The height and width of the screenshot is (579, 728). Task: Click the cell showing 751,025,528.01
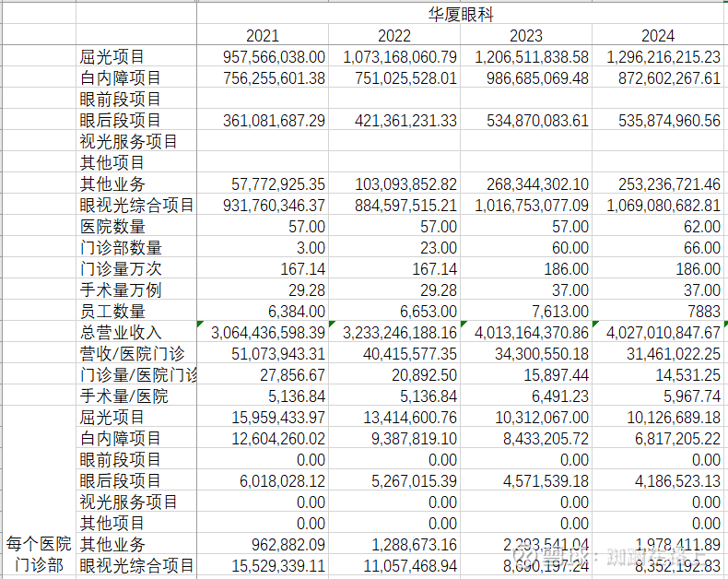[394, 77]
